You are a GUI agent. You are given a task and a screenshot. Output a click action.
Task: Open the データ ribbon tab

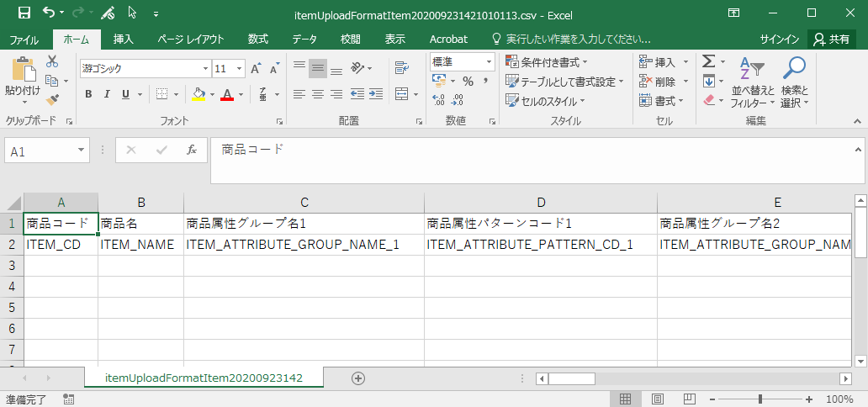click(304, 40)
